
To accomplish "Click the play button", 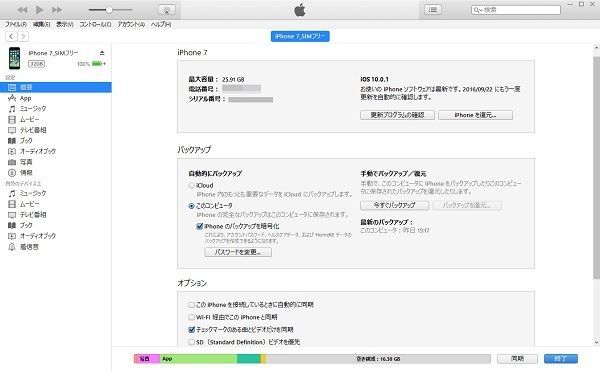I will pyautogui.click(x=39, y=10).
